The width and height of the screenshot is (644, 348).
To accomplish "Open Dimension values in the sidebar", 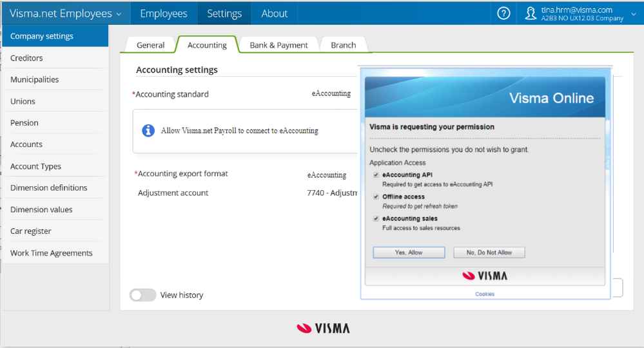I will click(55, 209).
